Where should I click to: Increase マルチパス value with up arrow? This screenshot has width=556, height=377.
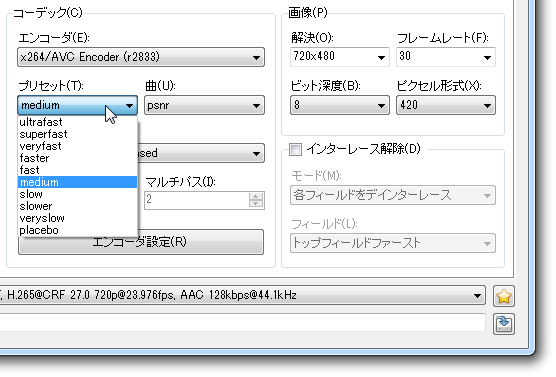256,196
